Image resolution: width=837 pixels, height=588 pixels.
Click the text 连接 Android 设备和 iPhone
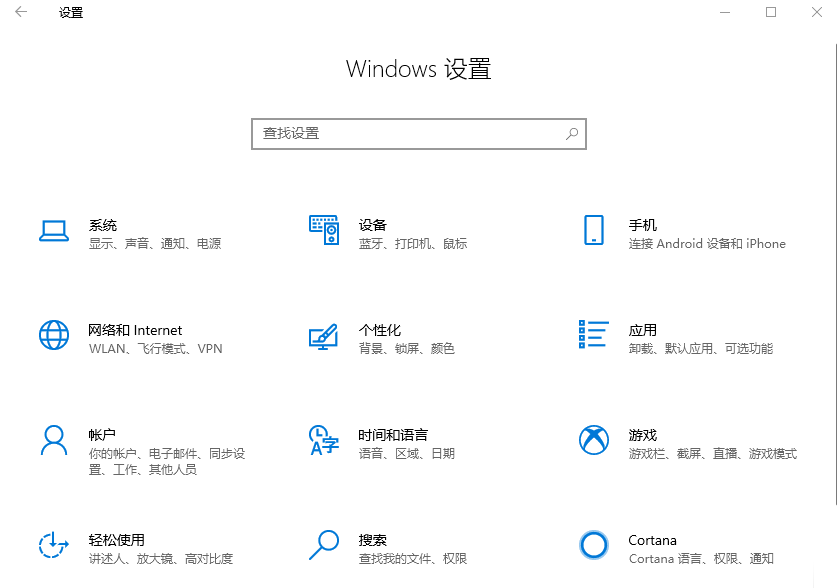(x=707, y=244)
